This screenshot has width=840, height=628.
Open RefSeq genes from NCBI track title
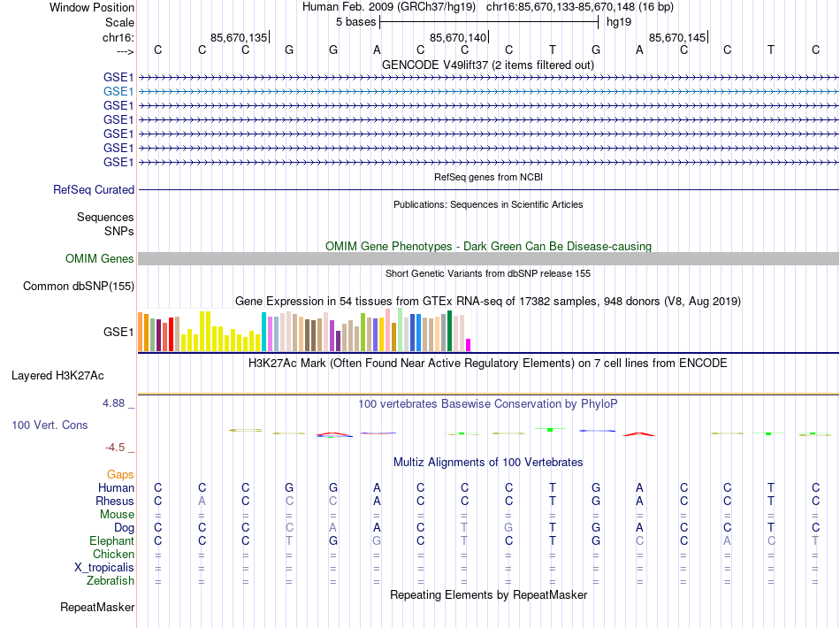pos(489,177)
